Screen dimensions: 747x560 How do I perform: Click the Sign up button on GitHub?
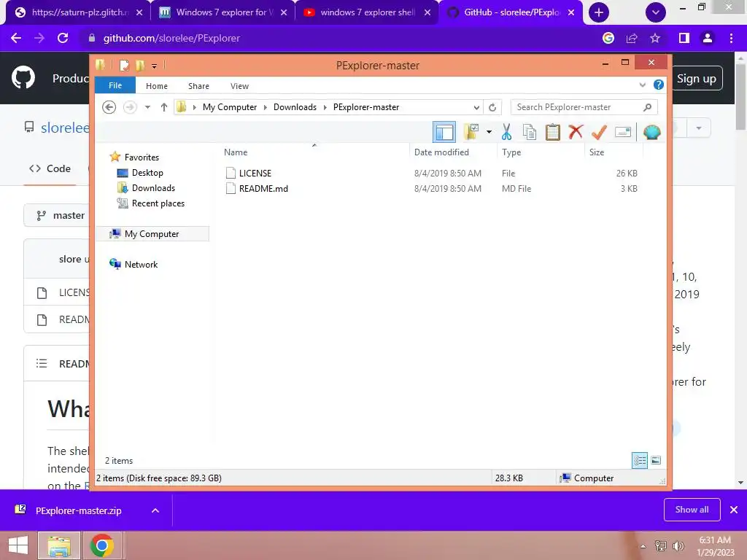click(x=697, y=79)
